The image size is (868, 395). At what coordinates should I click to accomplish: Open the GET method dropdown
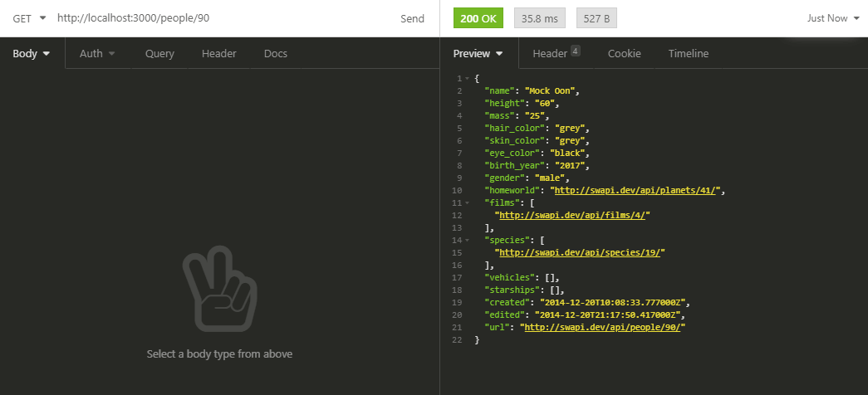[x=29, y=18]
